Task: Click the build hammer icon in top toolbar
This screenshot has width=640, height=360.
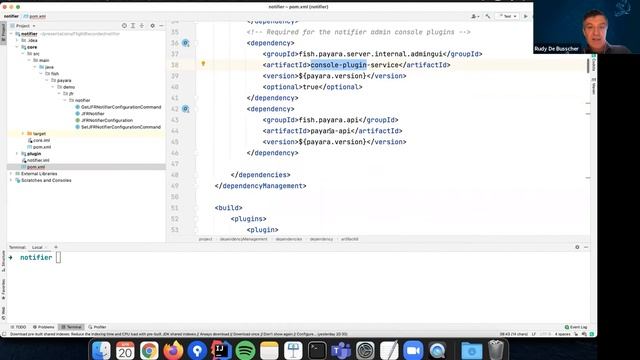Action: click(488, 16)
